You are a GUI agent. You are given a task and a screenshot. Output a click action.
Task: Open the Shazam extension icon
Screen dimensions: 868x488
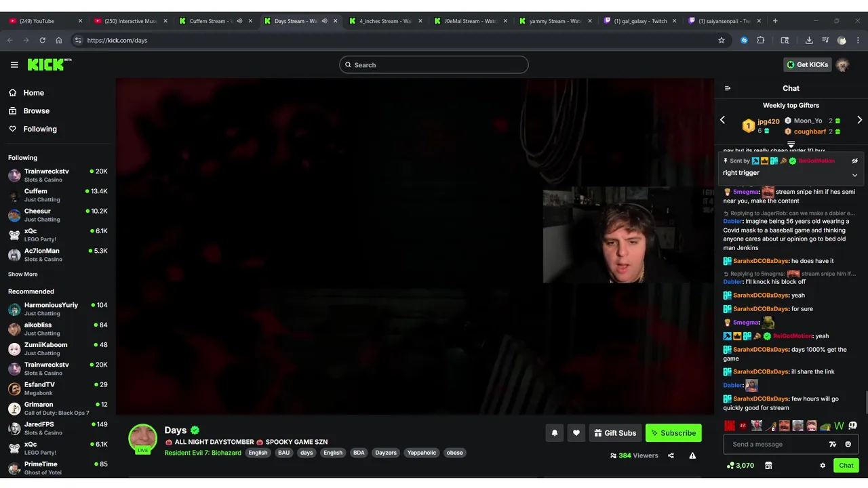point(744,40)
